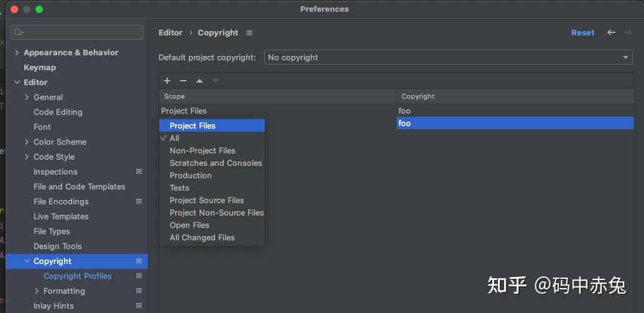Remove selected scope with minus icon
Viewport: 644px width, 313px height.
(x=183, y=81)
